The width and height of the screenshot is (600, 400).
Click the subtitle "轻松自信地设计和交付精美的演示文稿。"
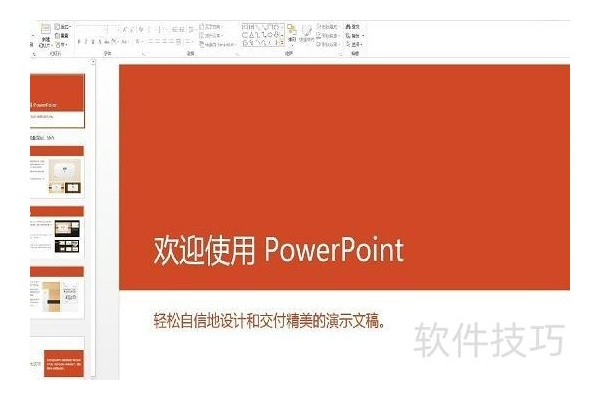[270, 321]
